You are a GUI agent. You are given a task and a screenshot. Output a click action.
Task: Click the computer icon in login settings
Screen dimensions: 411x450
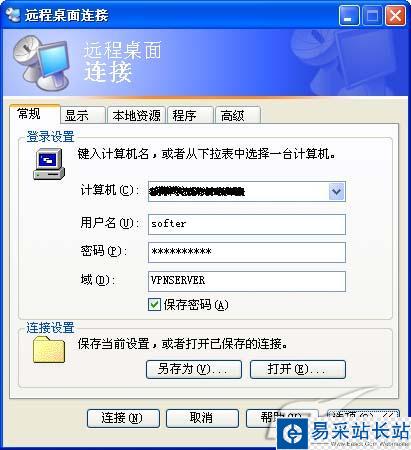pyautogui.click(x=49, y=164)
